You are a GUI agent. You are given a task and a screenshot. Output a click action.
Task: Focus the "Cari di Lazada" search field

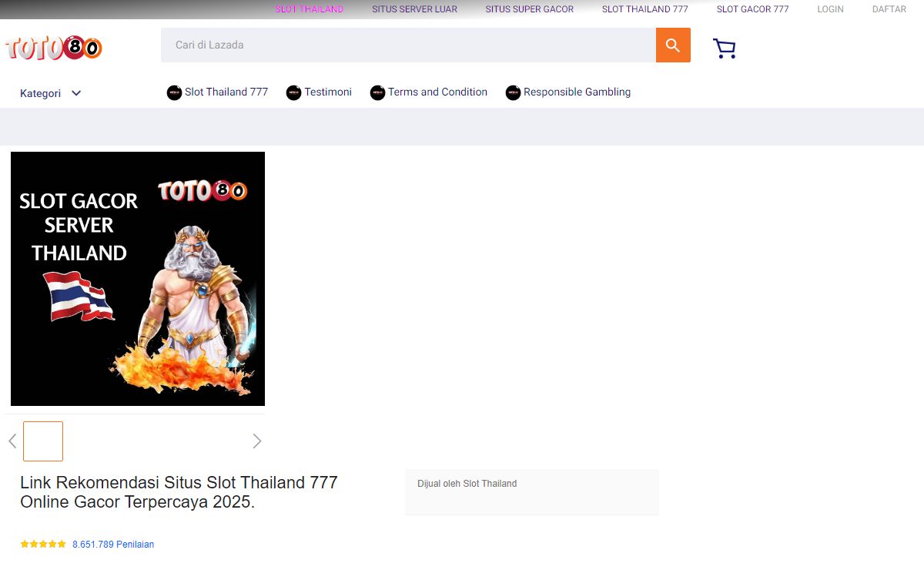point(408,45)
